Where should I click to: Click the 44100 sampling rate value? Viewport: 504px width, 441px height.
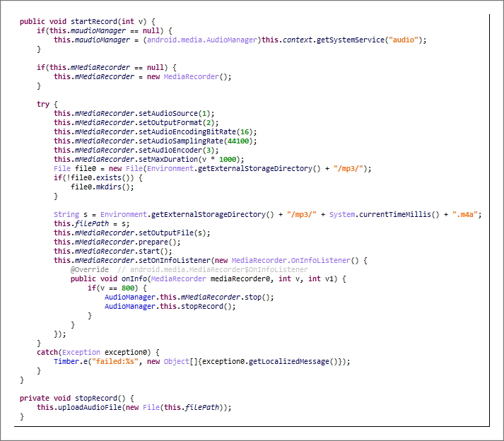[238, 141]
